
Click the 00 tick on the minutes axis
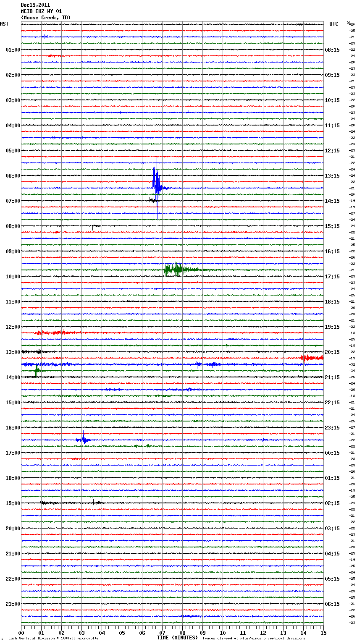pyautogui.click(x=21, y=633)
